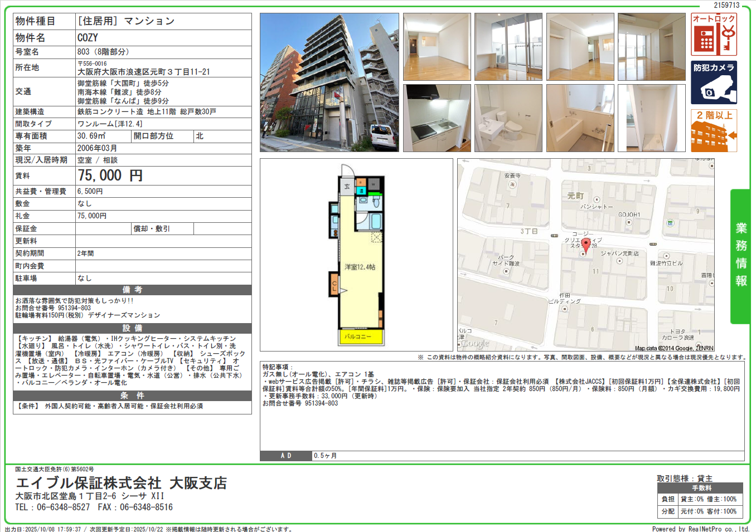756x532 pixels.
Task: Click the オートロック auto-lock icon
Action: [714, 35]
